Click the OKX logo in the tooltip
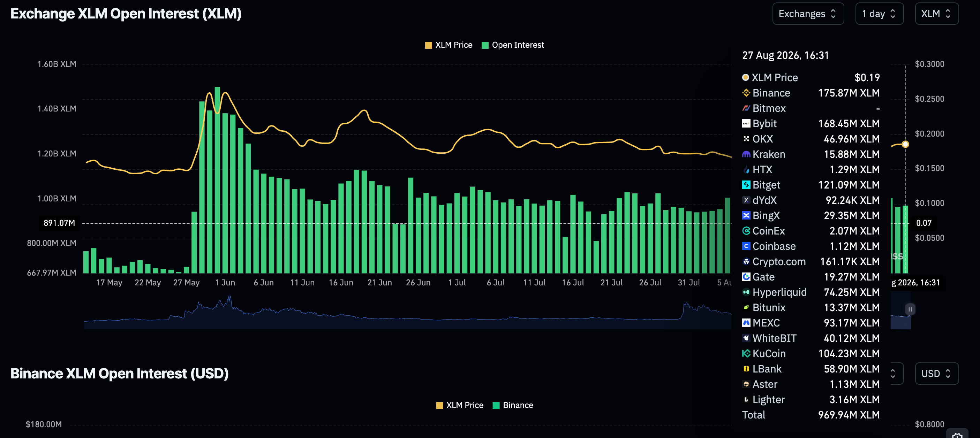Image resolution: width=980 pixels, height=438 pixels. (x=746, y=139)
